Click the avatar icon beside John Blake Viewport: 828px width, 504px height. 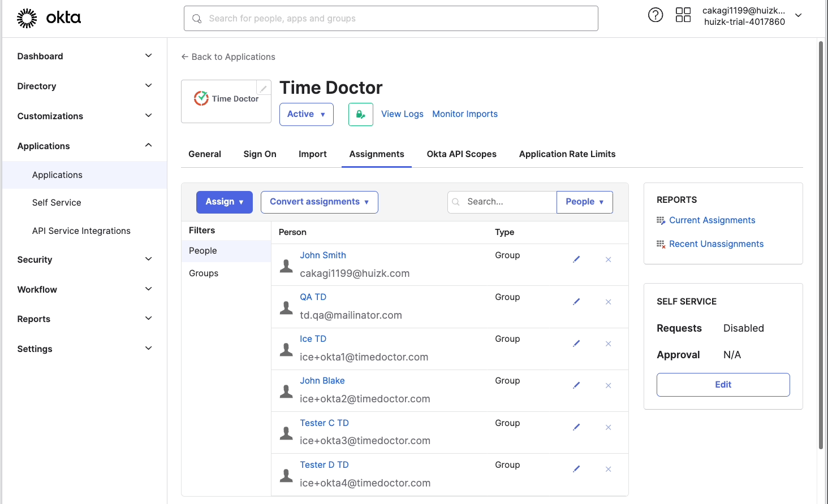click(x=287, y=392)
